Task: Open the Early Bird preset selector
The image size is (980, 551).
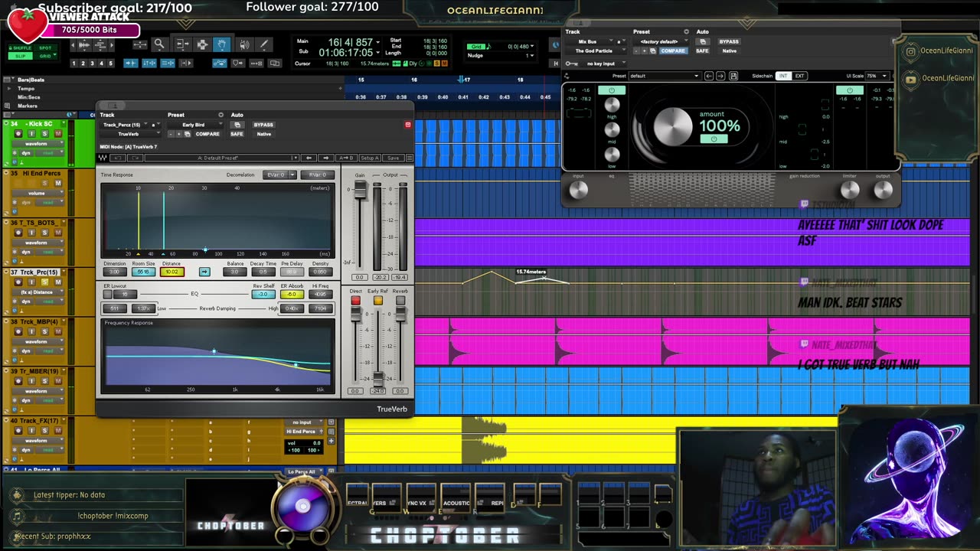Action: [193, 125]
